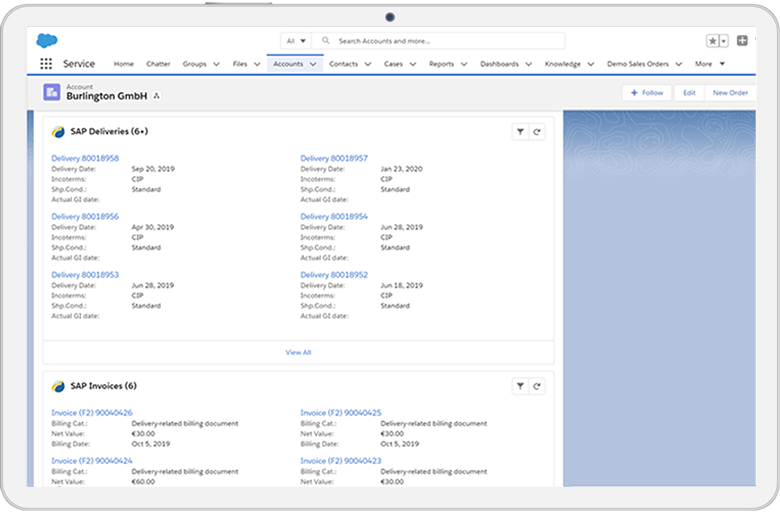
Task: Click the search magnifier icon
Action: [326, 40]
